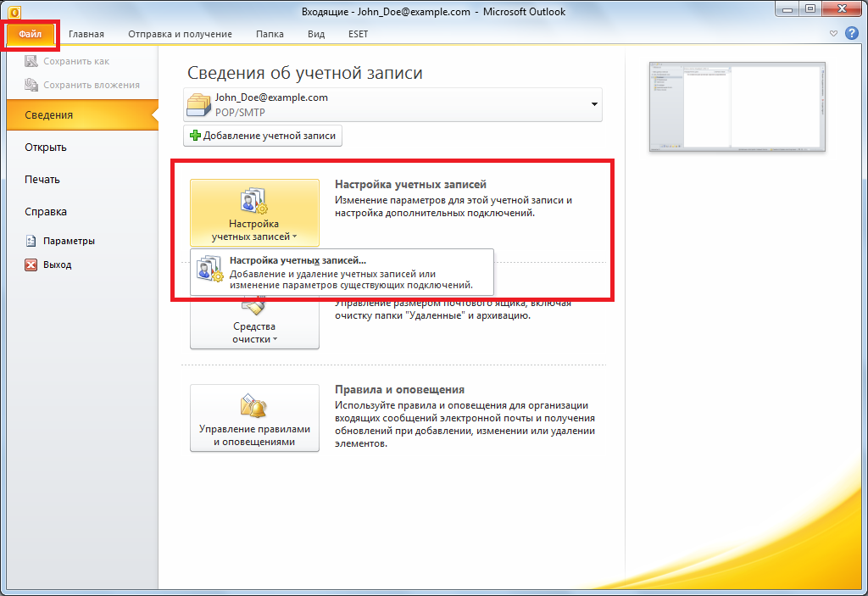Screen dimensions: 868x596
Task: Open the Вид ribbon tab
Action: [316, 35]
